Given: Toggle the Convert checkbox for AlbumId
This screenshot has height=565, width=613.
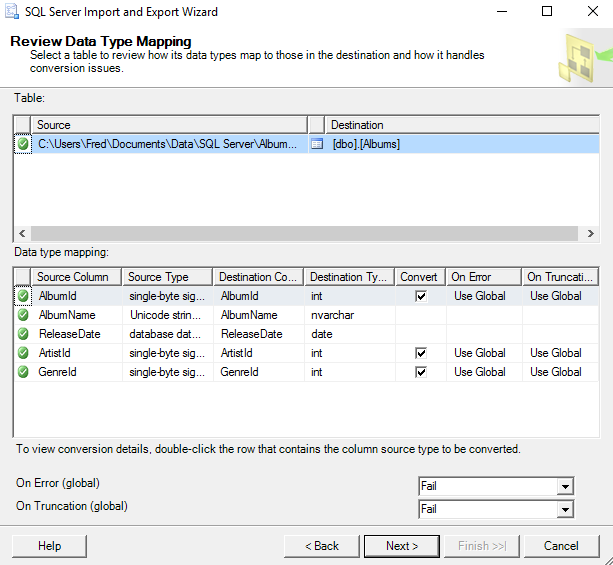Looking at the screenshot, I should (420, 296).
